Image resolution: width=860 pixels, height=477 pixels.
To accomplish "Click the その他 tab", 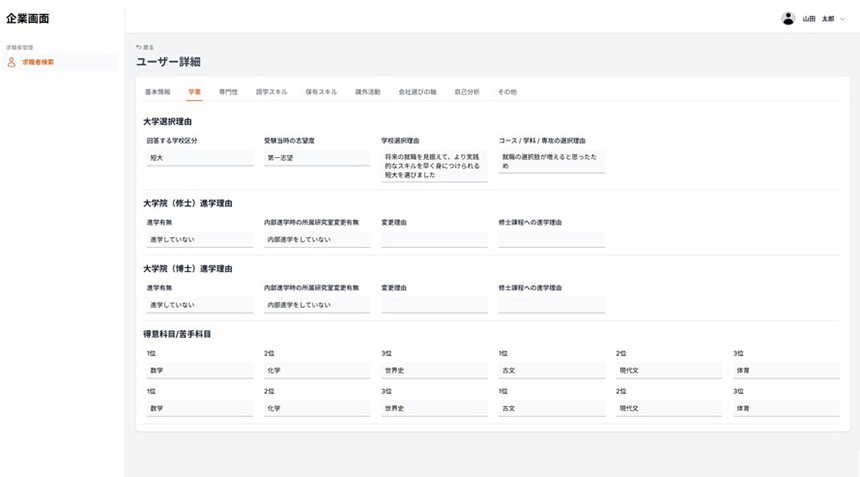I will 507,92.
